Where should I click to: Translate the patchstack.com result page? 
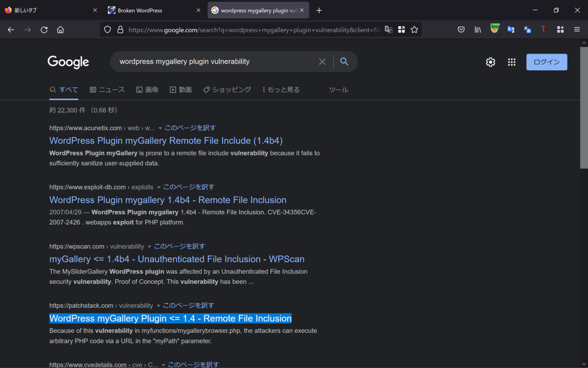188,305
